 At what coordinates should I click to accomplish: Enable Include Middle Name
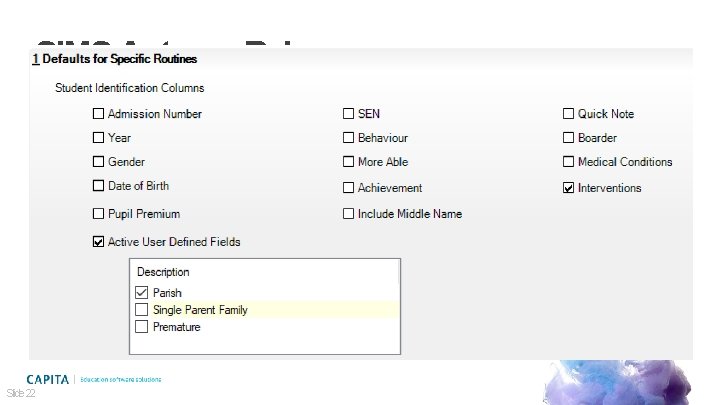(349, 214)
